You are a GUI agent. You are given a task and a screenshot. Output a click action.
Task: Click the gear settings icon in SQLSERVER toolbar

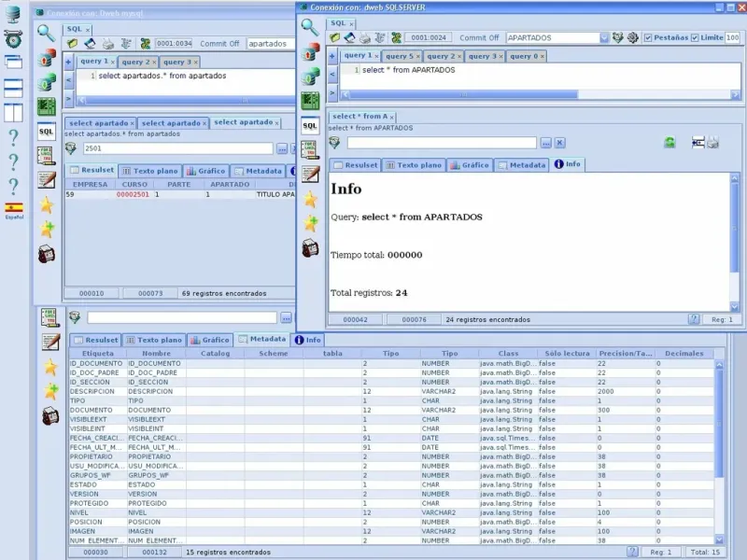tap(633, 37)
